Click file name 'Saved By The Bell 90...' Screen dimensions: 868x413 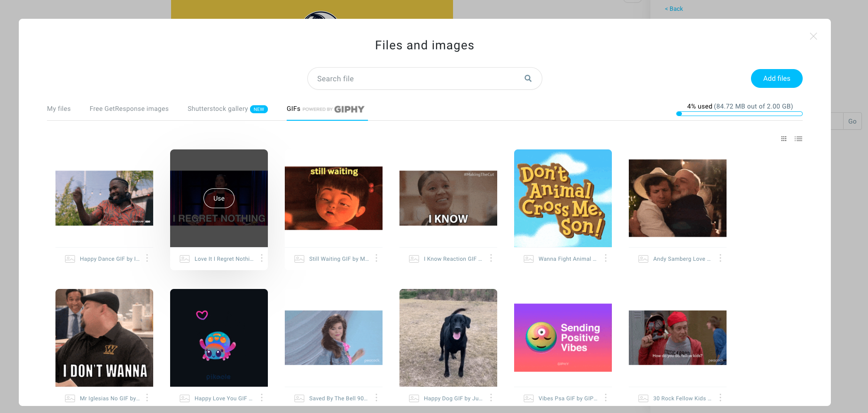[x=338, y=398]
